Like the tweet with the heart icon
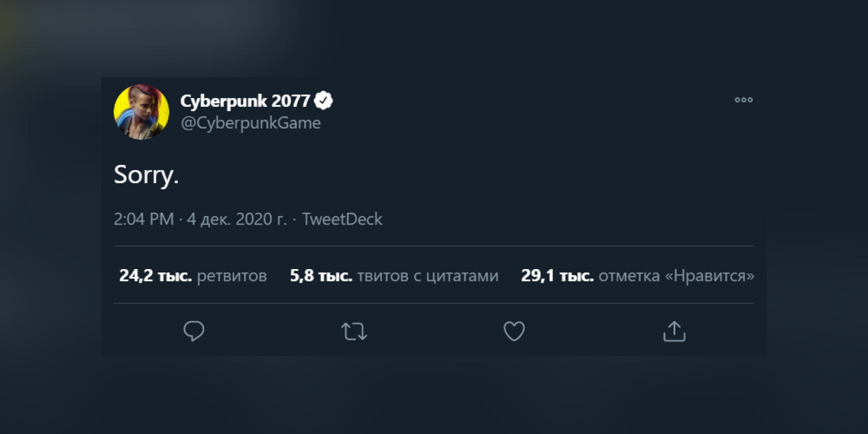Screen dimensions: 868x434 (x=514, y=330)
